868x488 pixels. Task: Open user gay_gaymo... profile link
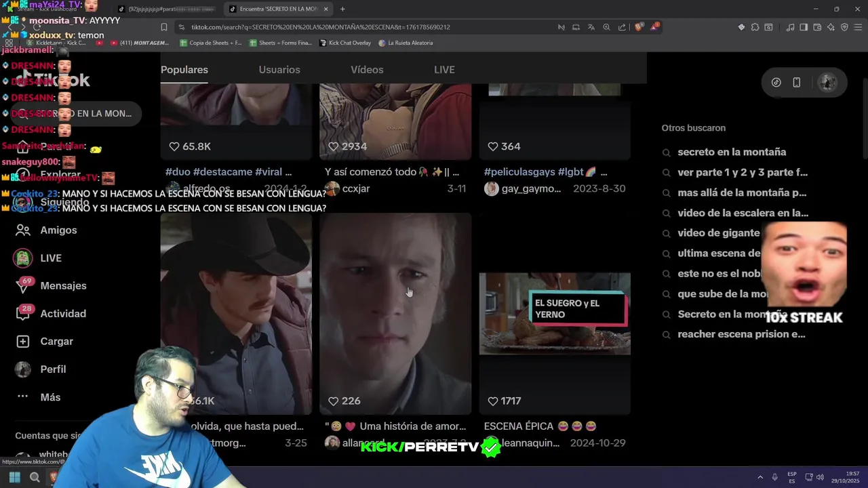531,188
